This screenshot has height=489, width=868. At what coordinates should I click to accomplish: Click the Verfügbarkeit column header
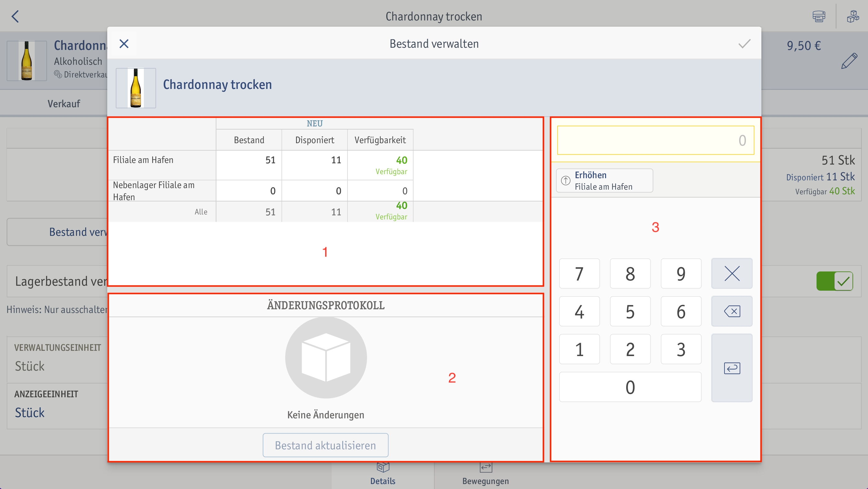(380, 140)
